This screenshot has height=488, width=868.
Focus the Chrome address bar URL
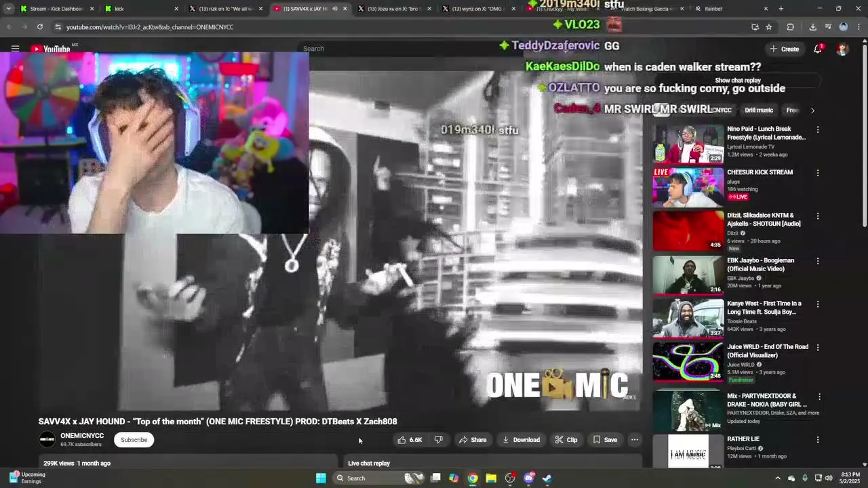tap(150, 27)
